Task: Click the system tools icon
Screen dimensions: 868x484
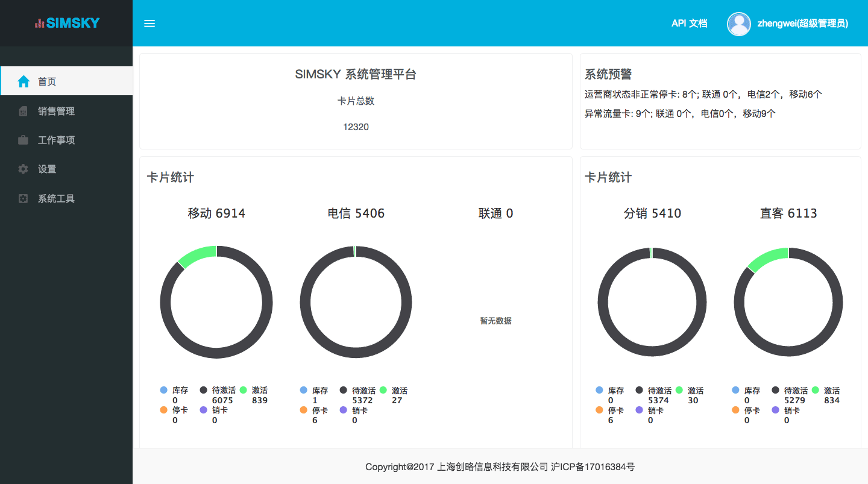Action: tap(24, 198)
